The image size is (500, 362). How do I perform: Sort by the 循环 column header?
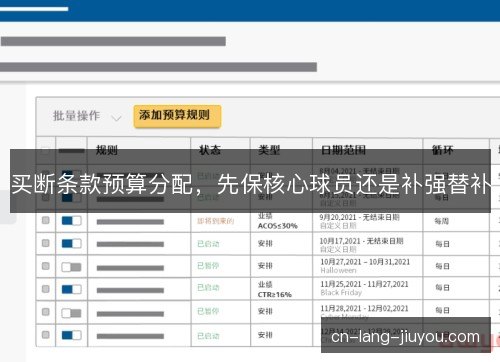(x=442, y=150)
